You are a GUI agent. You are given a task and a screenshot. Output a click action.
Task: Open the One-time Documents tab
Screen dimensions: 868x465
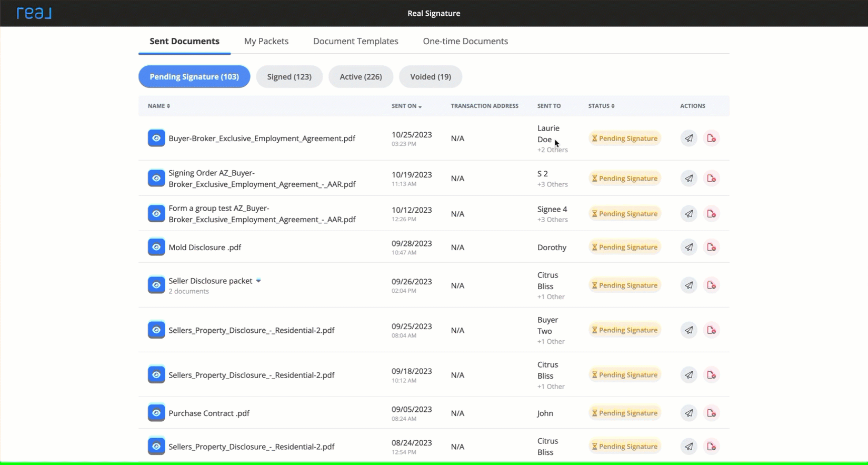465,41
